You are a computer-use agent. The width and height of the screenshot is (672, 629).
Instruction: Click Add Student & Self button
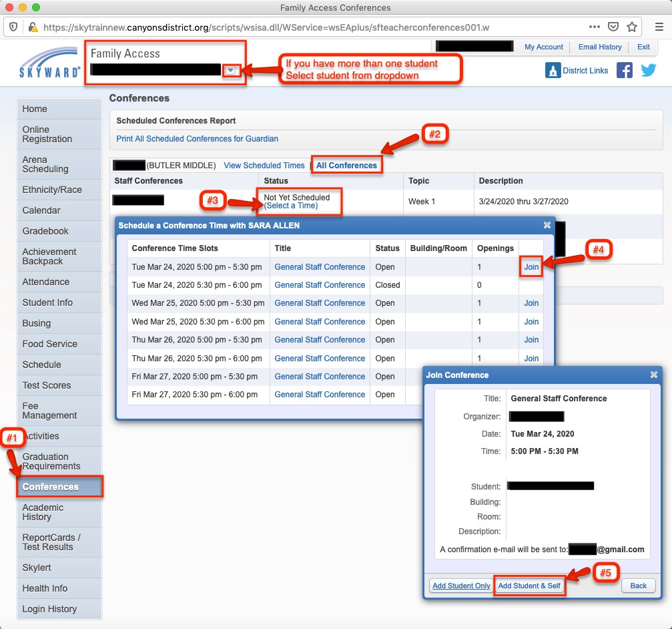click(x=530, y=586)
